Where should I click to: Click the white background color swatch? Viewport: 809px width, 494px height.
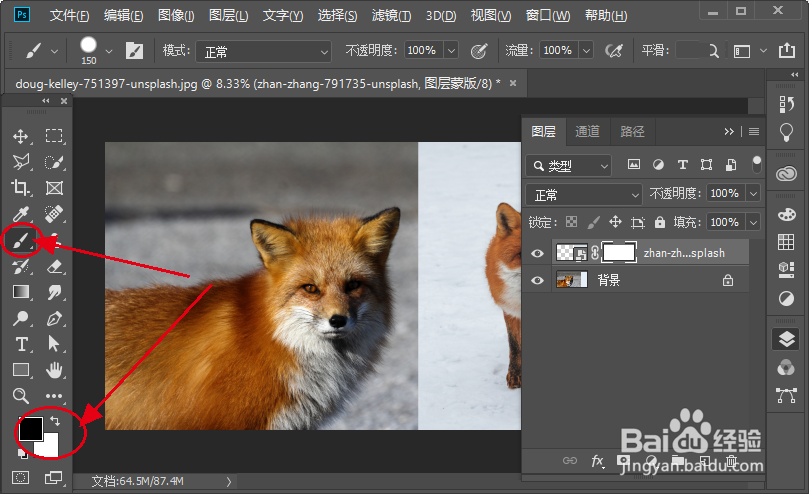[x=50, y=447]
